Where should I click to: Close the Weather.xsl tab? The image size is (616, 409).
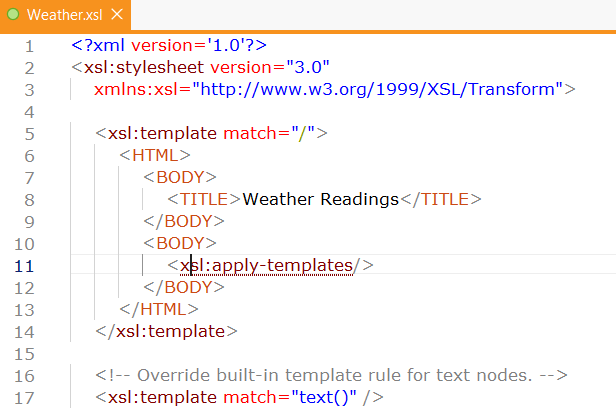coord(117,15)
